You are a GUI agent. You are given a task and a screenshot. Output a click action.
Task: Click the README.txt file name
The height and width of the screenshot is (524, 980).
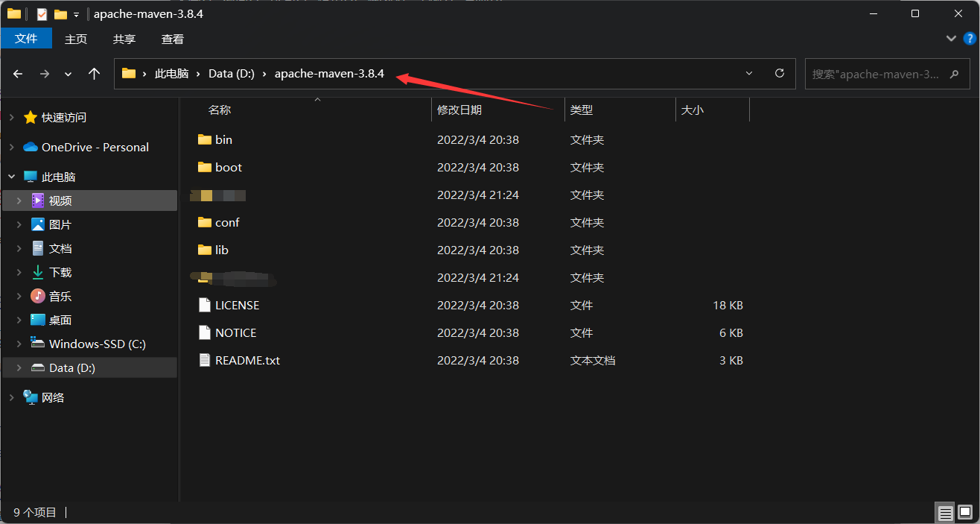[x=247, y=360]
